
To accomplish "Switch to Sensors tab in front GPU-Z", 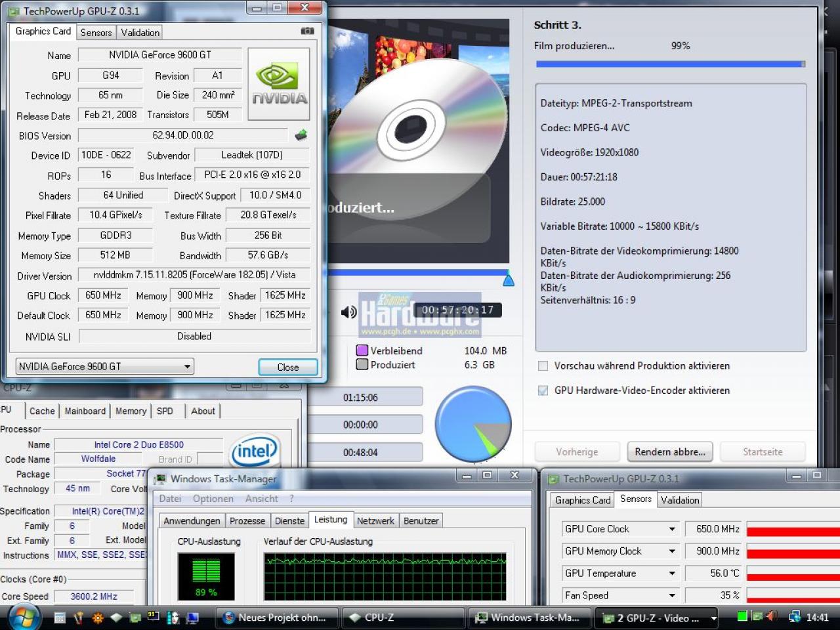I will point(96,32).
